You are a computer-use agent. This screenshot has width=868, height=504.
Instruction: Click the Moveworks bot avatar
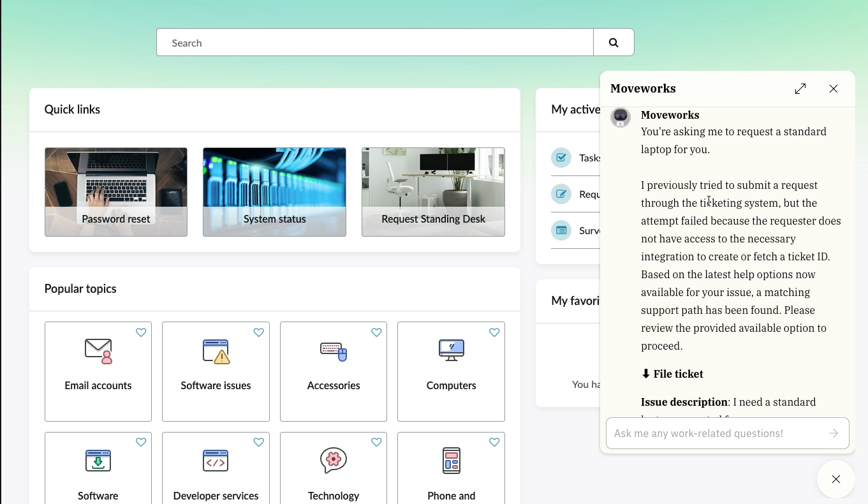coord(621,117)
